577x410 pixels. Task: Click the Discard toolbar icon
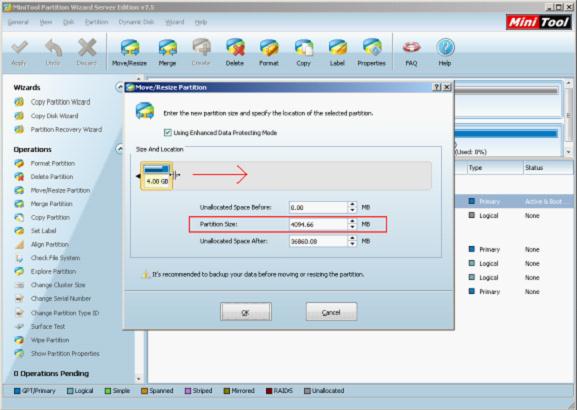[86, 53]
